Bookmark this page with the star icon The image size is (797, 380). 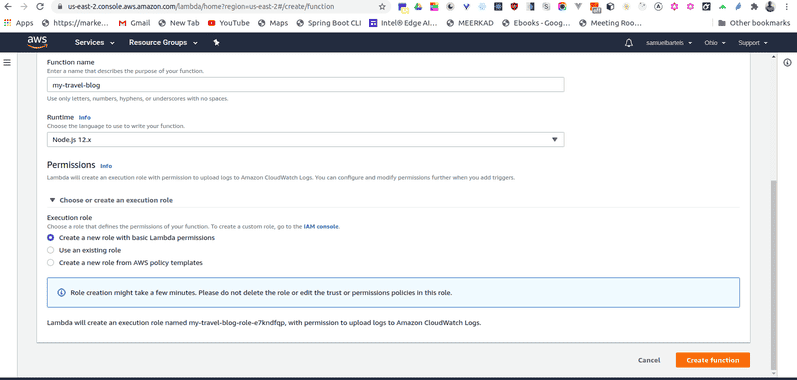[x=382, y=7]
